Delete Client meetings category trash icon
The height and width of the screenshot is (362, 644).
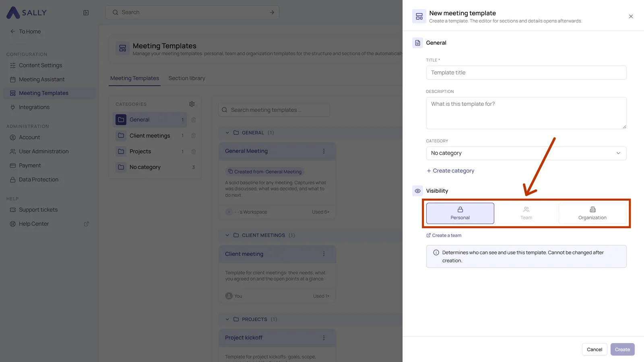[194, 136]
